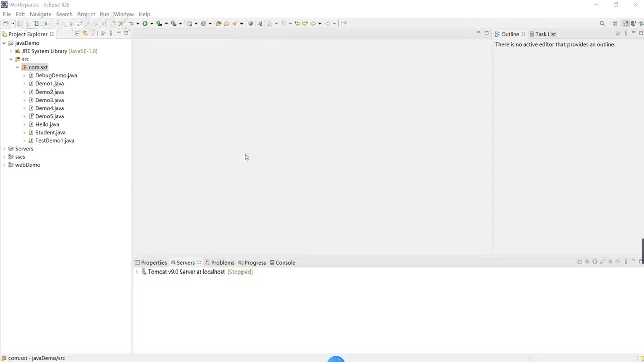
Task: Click the Open Perspective icon
Action: 615,23
